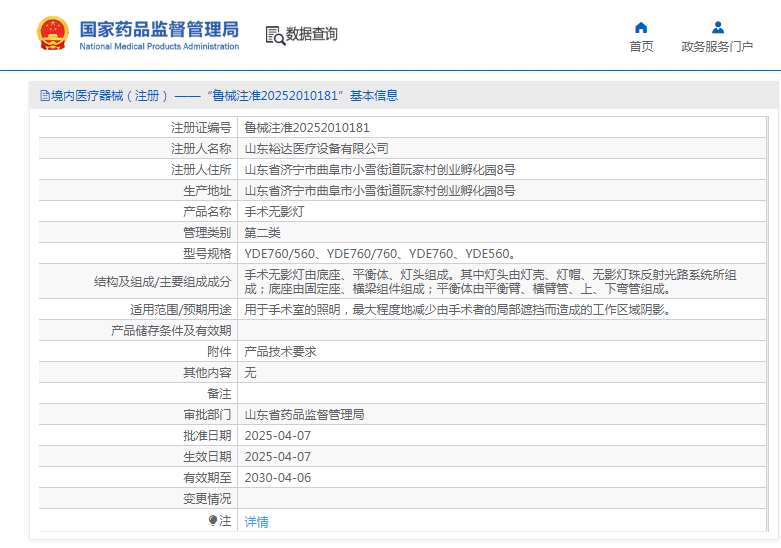Open the 首页 home icon
This screenshot has width=781, height=548.
(641, 27)
